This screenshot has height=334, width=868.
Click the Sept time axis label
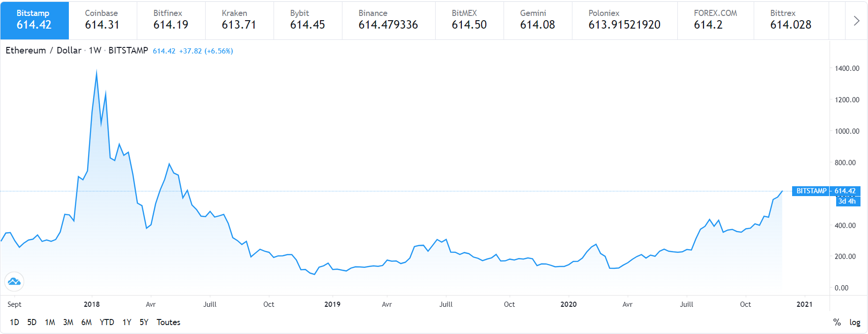coord(15,304)
